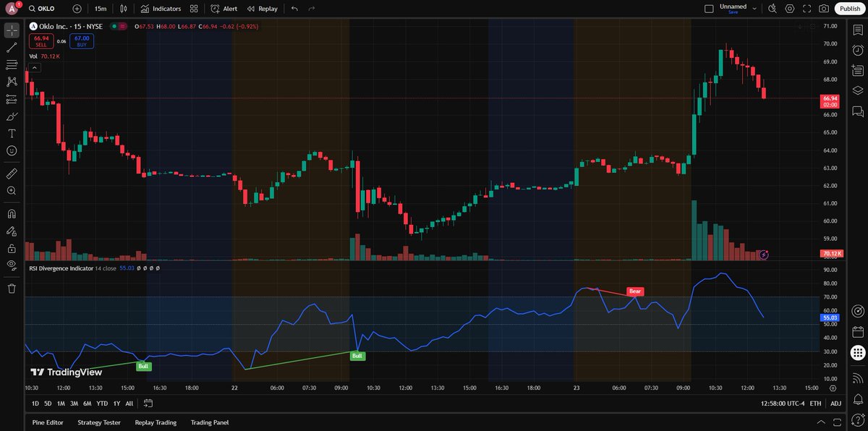Open the Replay Trading tab
This screenshot has width=868, height=431.
156,422
